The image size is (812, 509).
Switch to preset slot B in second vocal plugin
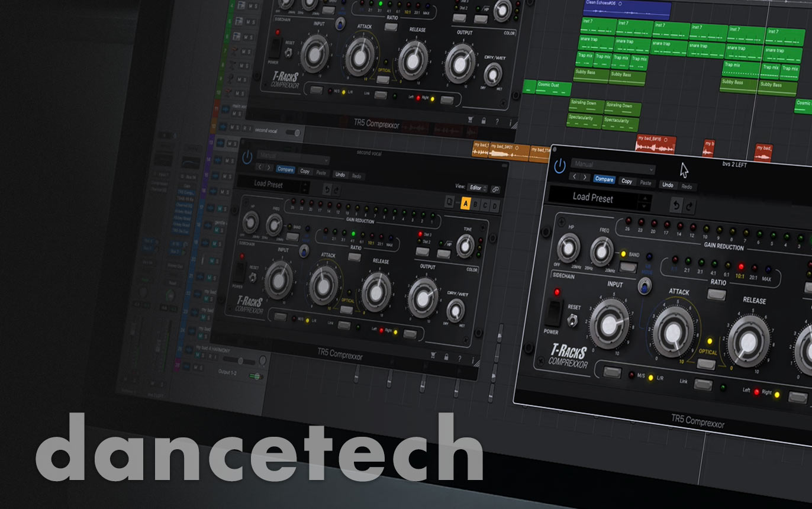click(475, 205)
